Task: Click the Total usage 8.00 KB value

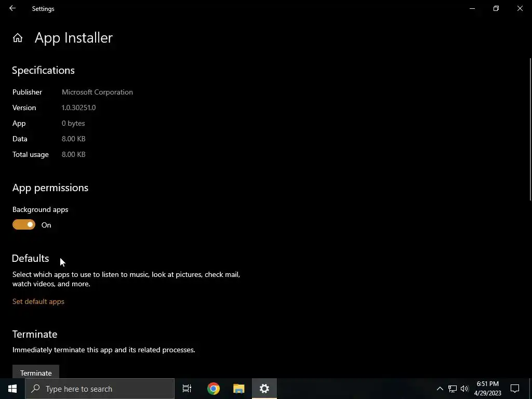Action: tap(74, 154)
